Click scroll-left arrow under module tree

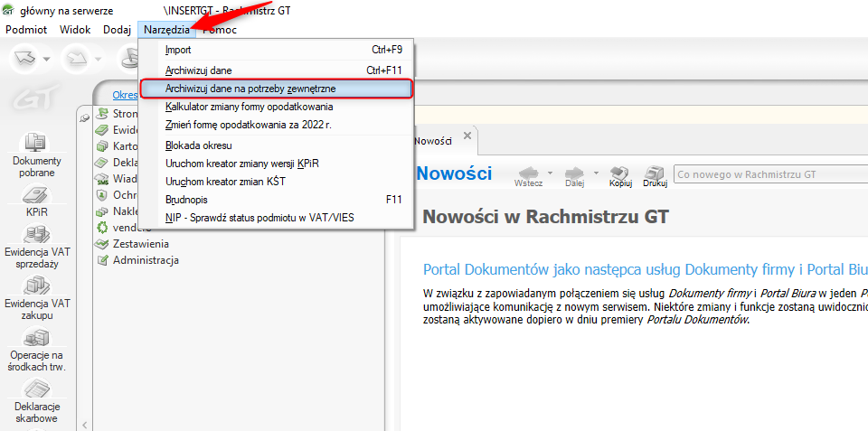click(x=85, y=425)
